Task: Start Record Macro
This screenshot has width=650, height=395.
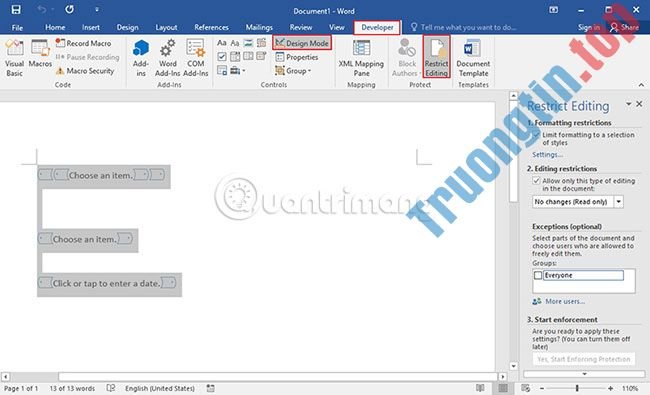Action: click(x=83, y=43)
